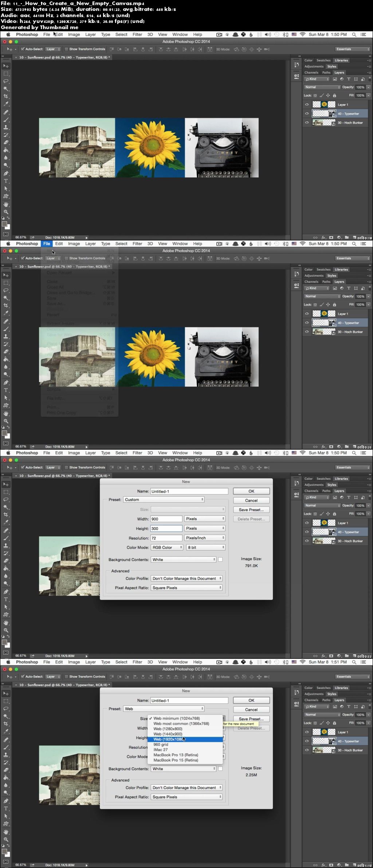Viewport: 373px width, 868px height.
Task: Open the 8 bit depth dropdown in the 00:00:53 frame
Action: 206,547
